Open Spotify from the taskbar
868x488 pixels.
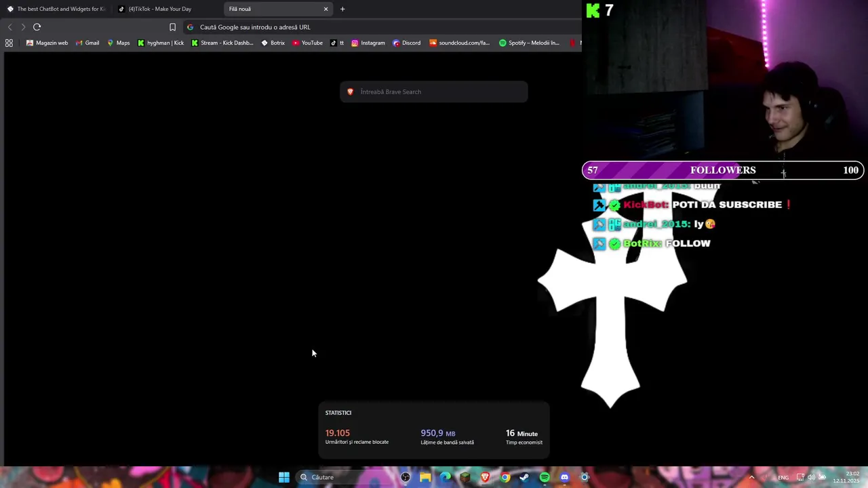coord(545,477)
